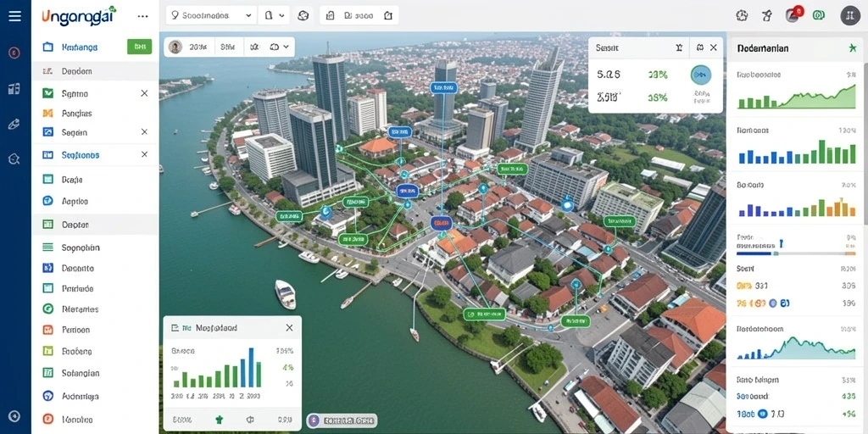Toggle the round blue switch in Sesert panel
This screenshot has height=434, width=868.
[x=701, y=75]
